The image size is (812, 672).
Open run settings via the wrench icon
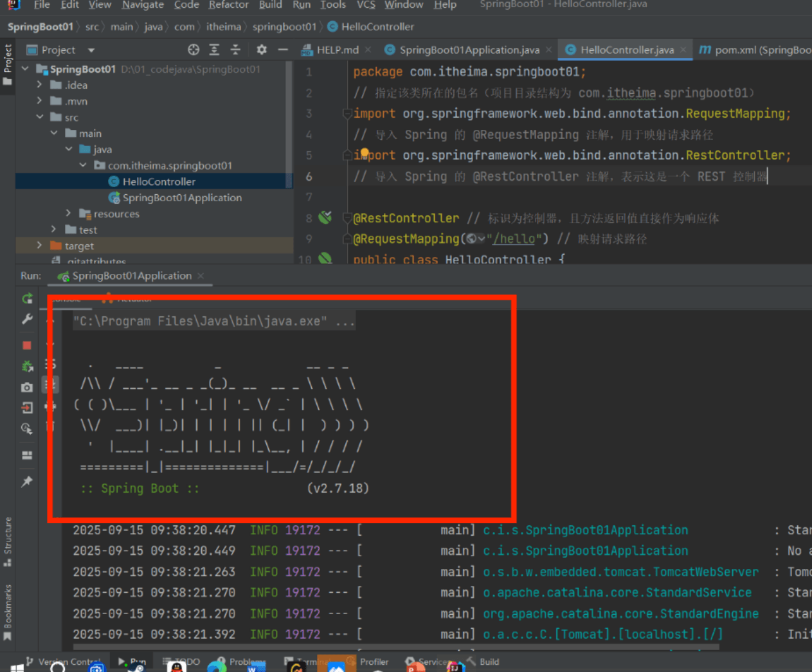click(27, 319)
